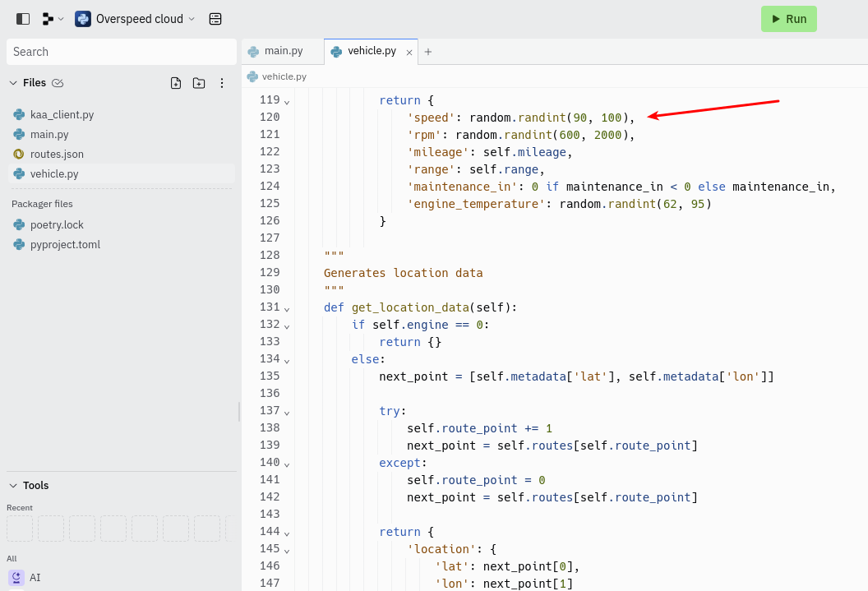Click 'self.route_point += 1' on line 138
Viewport: 868px width, 591px height.
[479, 429]
